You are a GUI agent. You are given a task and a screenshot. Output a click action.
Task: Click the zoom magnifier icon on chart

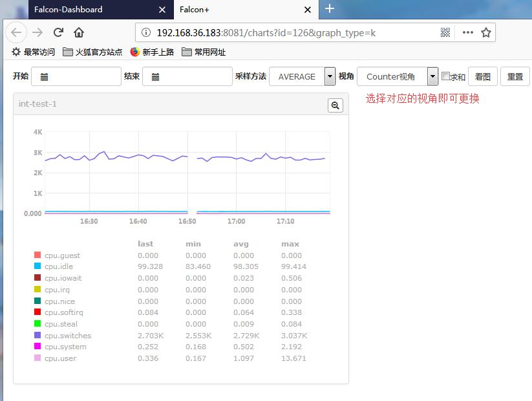click(x=335, y=105)
